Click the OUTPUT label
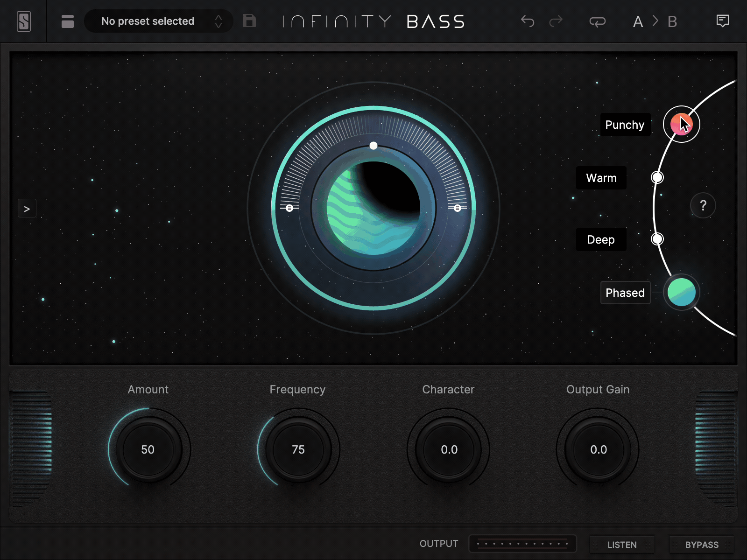 pos(439,544)
